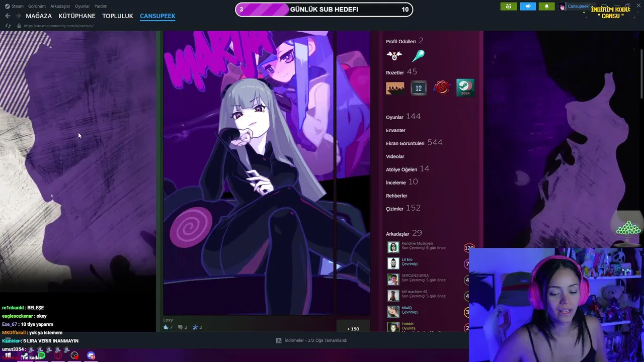Open the Oyunlar menu
The image size is (644, 362).
pyautogui.click(x=83, y=7)
